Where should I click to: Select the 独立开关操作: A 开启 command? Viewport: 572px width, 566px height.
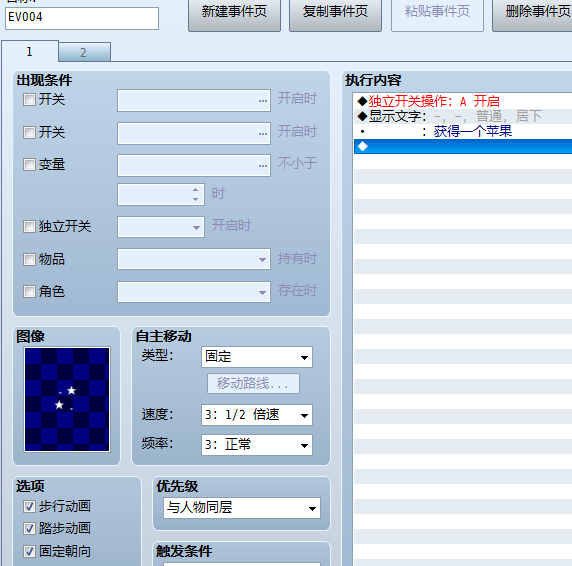tap(463, 101)
